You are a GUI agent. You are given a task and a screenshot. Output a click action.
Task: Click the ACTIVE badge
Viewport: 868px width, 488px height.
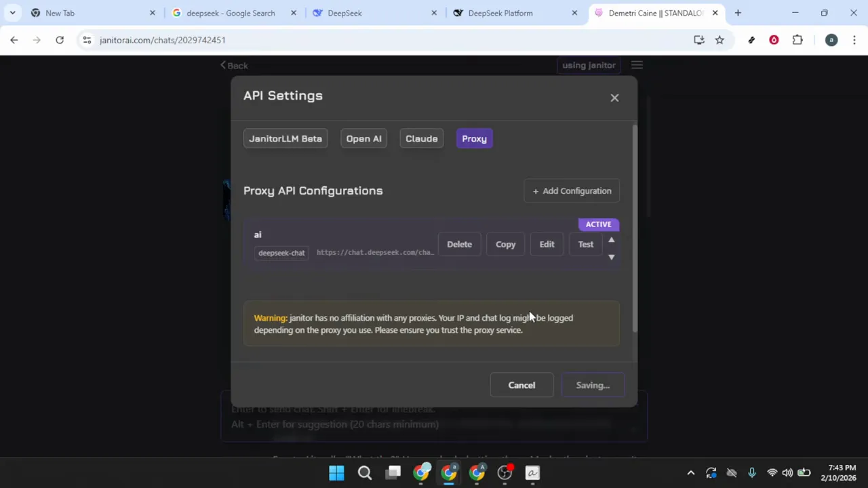pyautogui.click(x=598, y=224)
